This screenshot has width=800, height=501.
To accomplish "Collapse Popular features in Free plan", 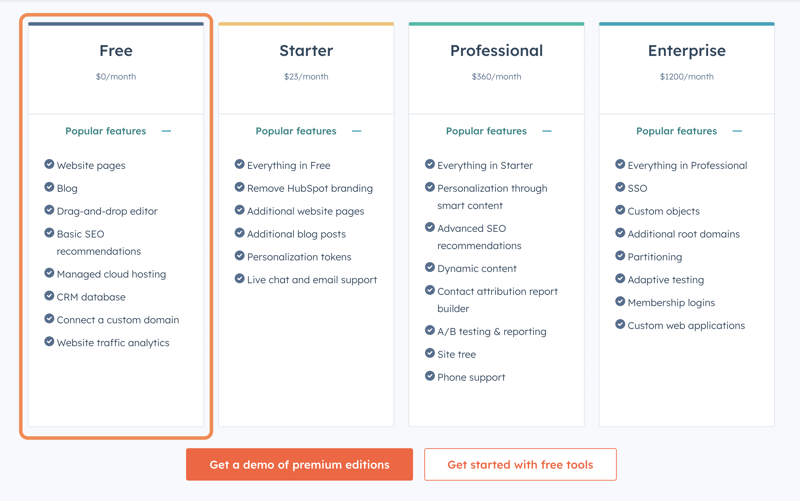I will click(x=166, y=131).
